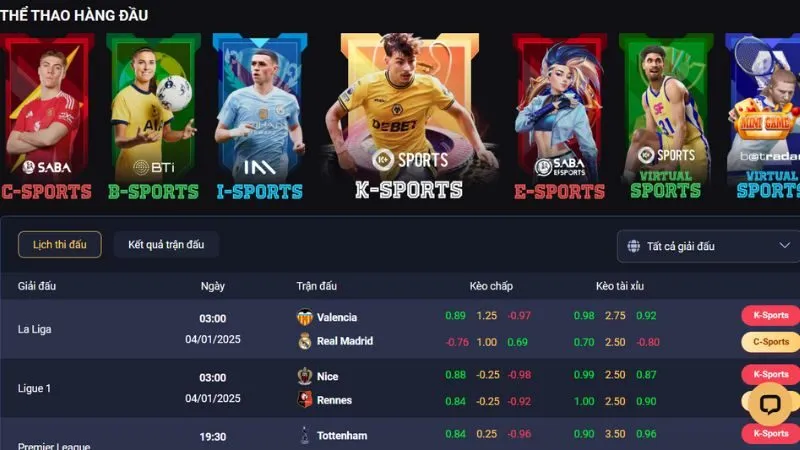800x450 pixels.
Task: Click the Tottenham crest icon
Action: 305,435
